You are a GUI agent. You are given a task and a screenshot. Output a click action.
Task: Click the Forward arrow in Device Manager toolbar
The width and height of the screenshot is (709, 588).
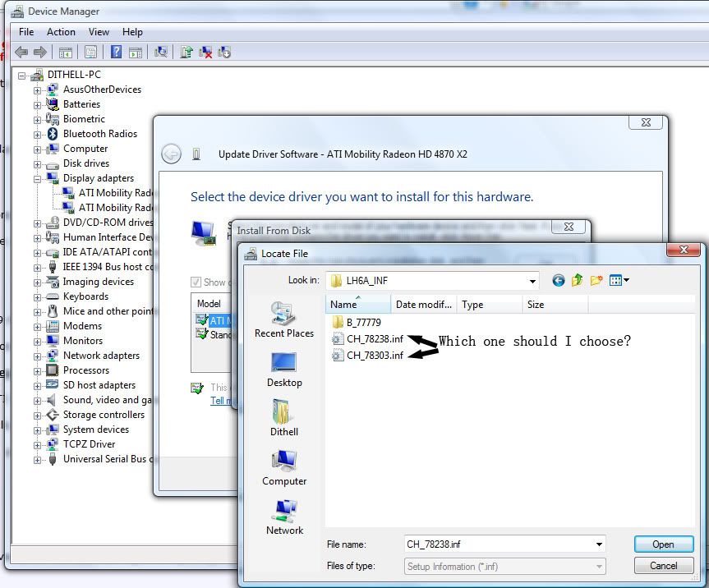(x=39, y=53)
